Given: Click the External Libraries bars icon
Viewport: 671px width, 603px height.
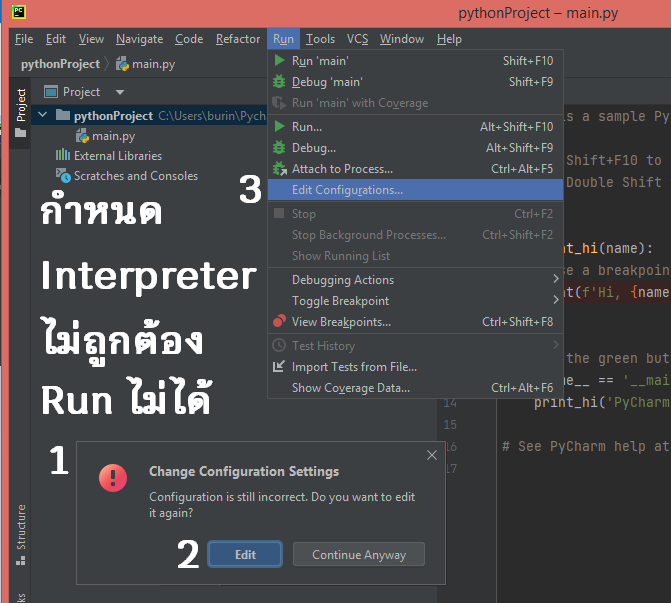Looking at the screenshot, I should (x=62, y=155).
